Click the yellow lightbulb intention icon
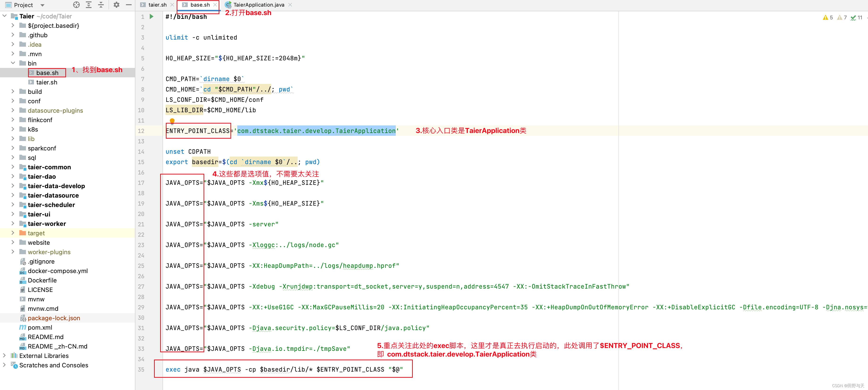The width and height of the screenshot is (868, 390). click(172, 121)
